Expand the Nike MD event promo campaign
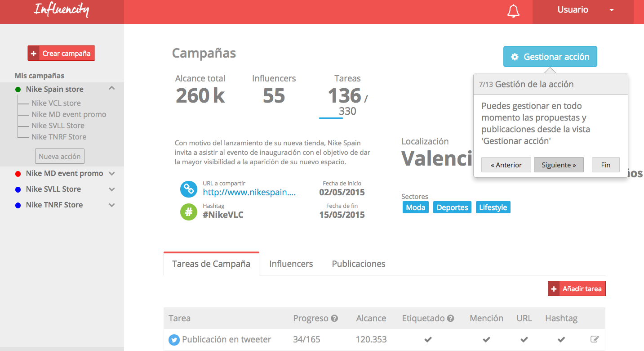This screenshot has width=644, height=351. 112,174
